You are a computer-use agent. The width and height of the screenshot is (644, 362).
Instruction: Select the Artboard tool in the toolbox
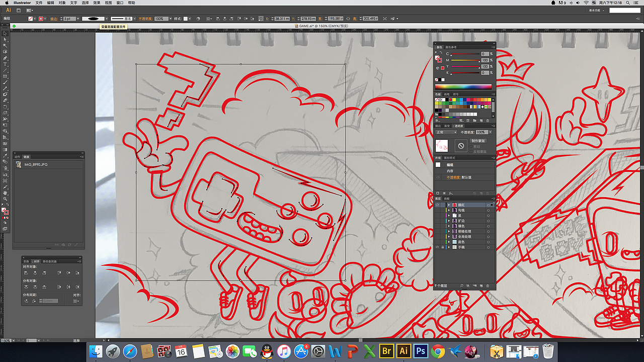pyautogui.click(x=5, y=180)
